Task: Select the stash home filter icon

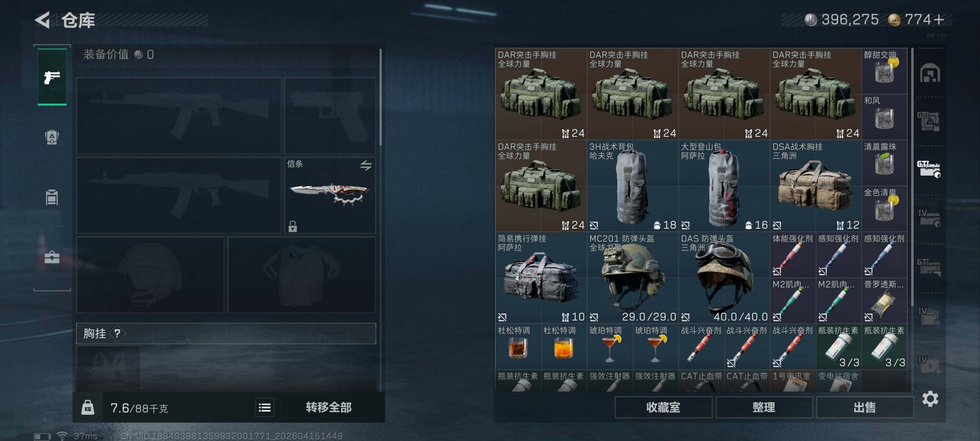Action: tap(930, 73)
